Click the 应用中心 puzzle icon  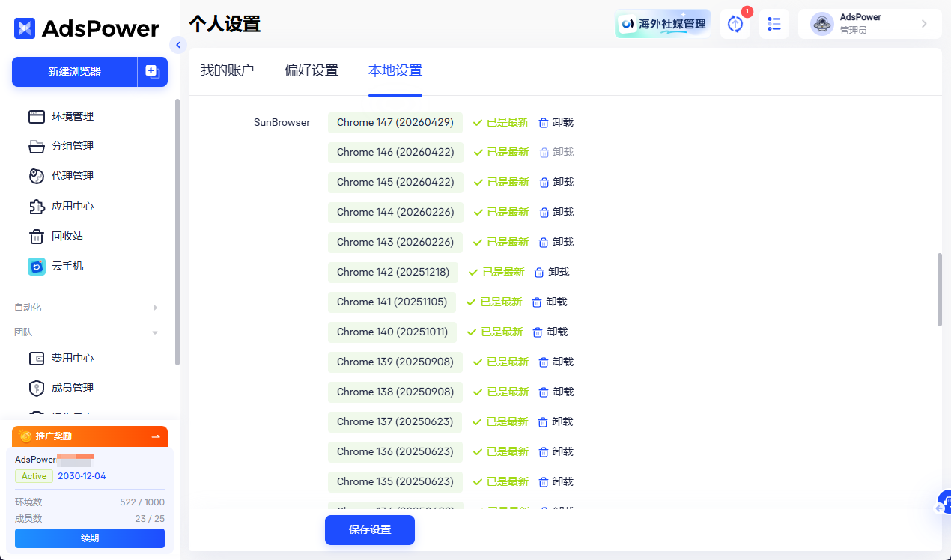37,206
